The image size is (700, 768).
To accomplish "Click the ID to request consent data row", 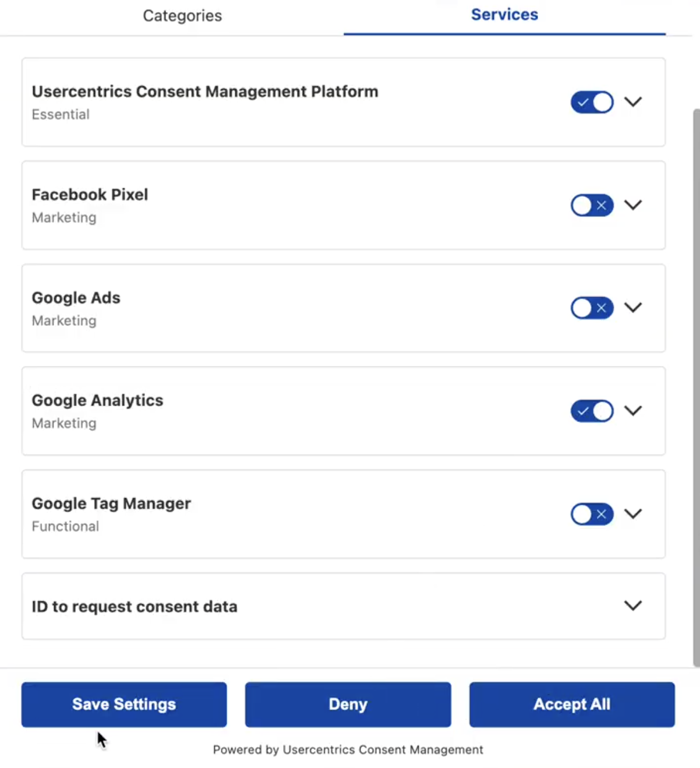I will tap(344, 606).
